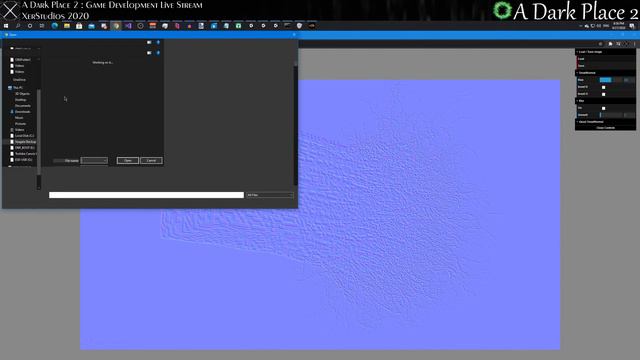640x360 pixels.
Task: Collapse the Blur folder header
Action: pos(605,101)
